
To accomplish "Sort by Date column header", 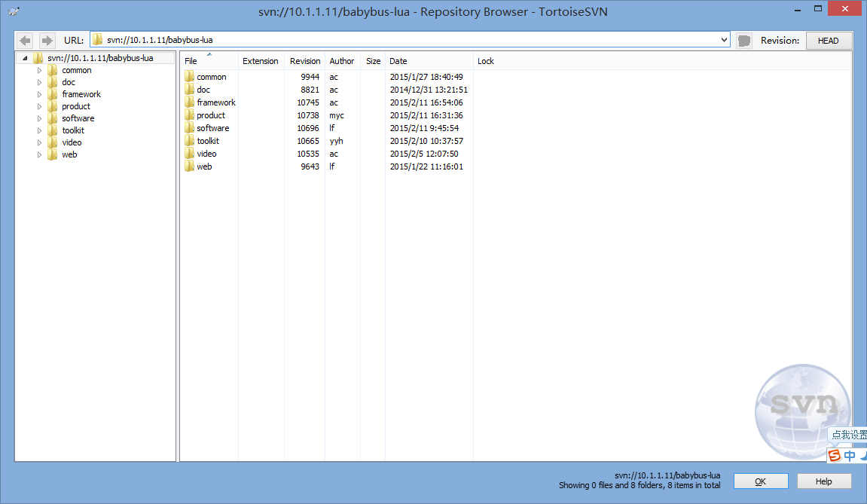I will point(429,61).
